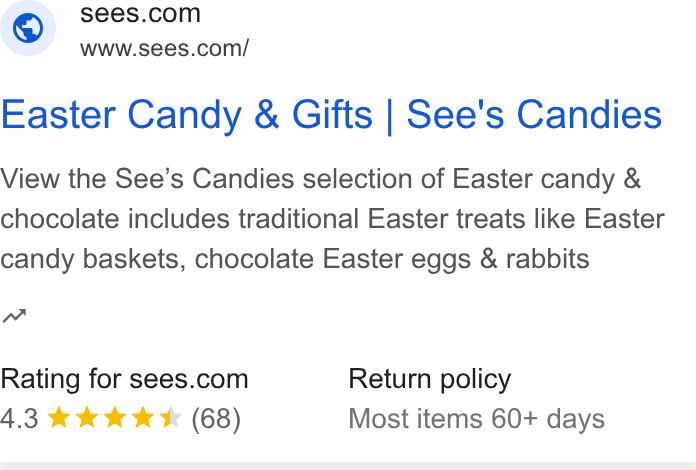Click 'See's Candies' part of the title
The height and width of the screenshot is (470, 696).
(x=534, y=115)
